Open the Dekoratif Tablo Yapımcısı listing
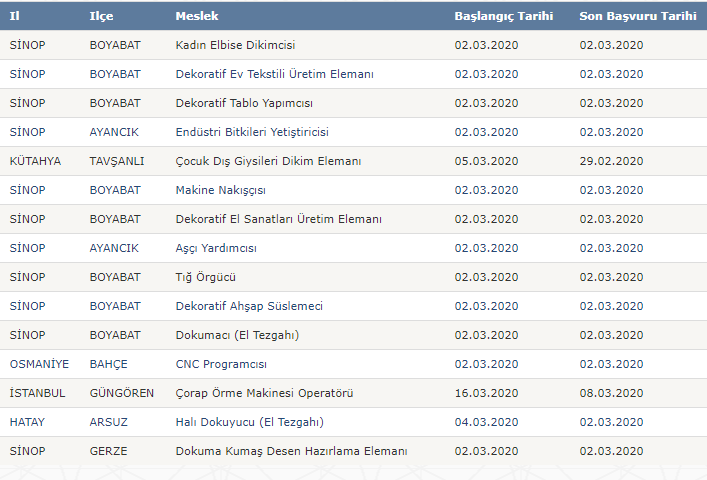The image size is (707, 480). pyautogui.click(x=244, y=103)
